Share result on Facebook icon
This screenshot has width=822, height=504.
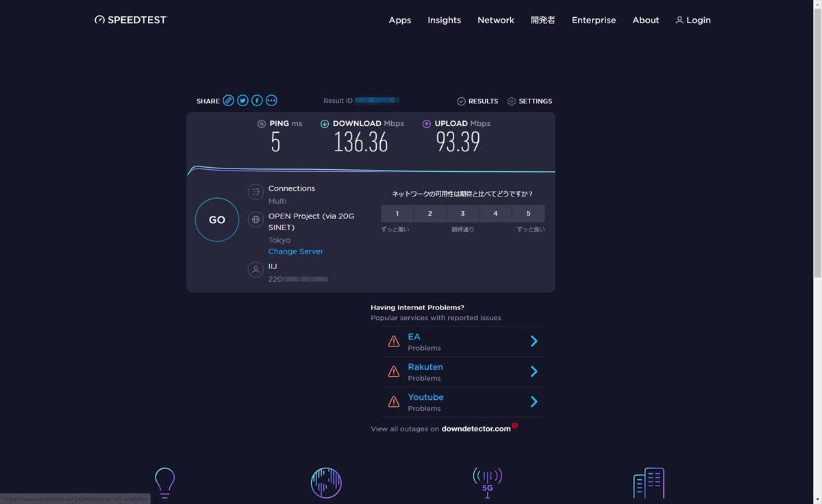pyautogui.click(x=257, y=101)
